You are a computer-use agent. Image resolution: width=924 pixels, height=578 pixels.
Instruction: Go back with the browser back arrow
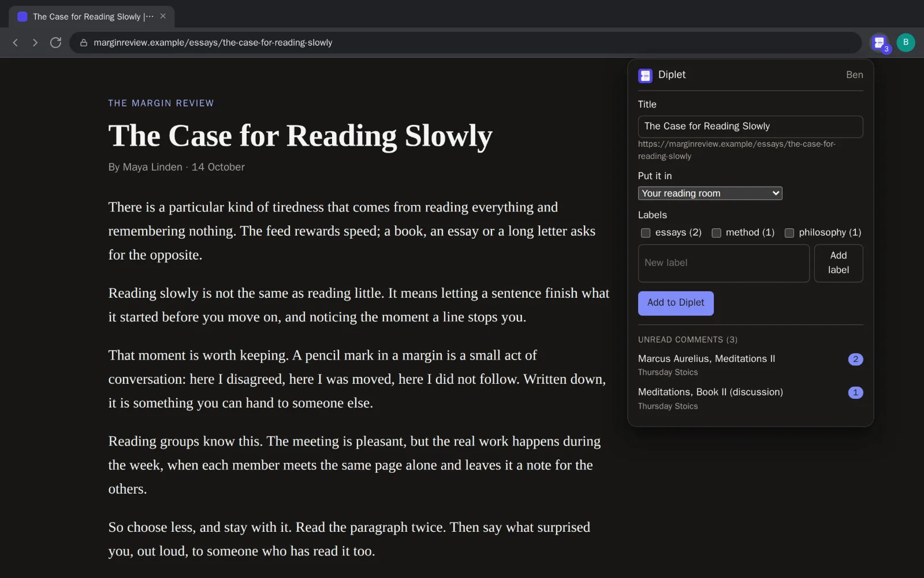[16, 43]
